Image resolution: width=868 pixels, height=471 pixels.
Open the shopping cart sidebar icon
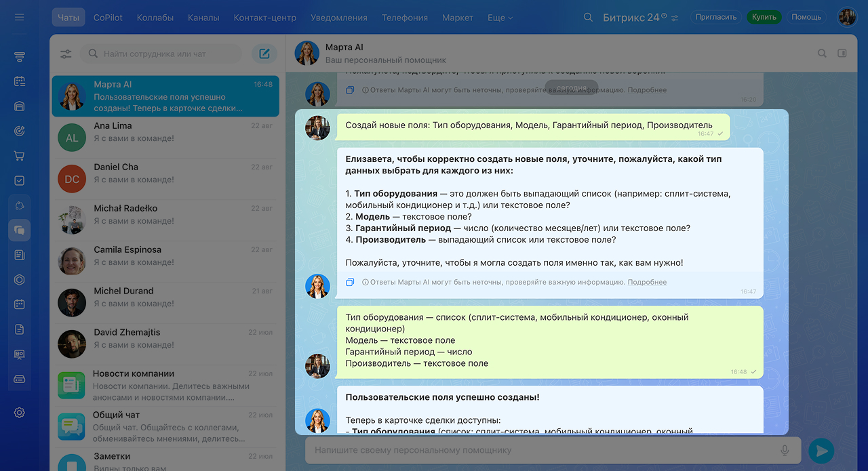pos(19,156)
